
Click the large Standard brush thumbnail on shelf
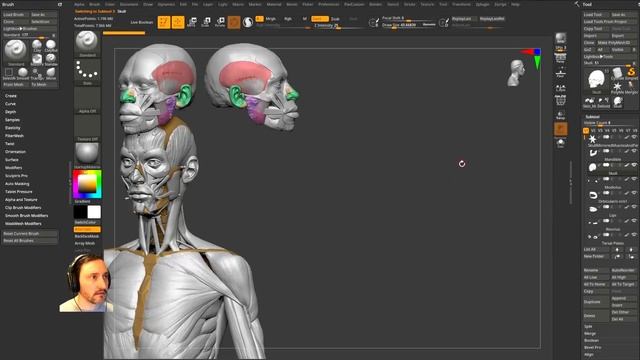[x=87, y=44]
